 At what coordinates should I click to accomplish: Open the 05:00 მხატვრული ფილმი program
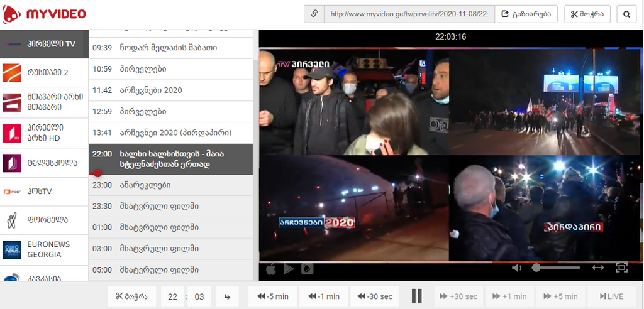point(170,270)
